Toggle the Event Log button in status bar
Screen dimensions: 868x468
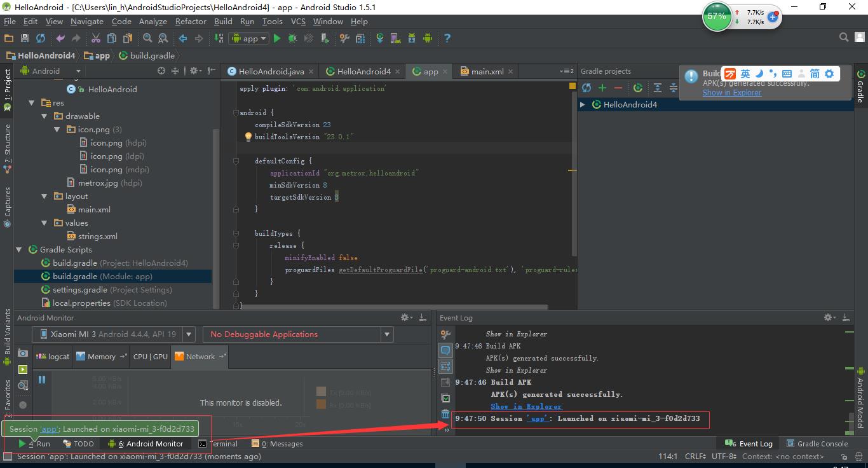click(x=749, y=444)
